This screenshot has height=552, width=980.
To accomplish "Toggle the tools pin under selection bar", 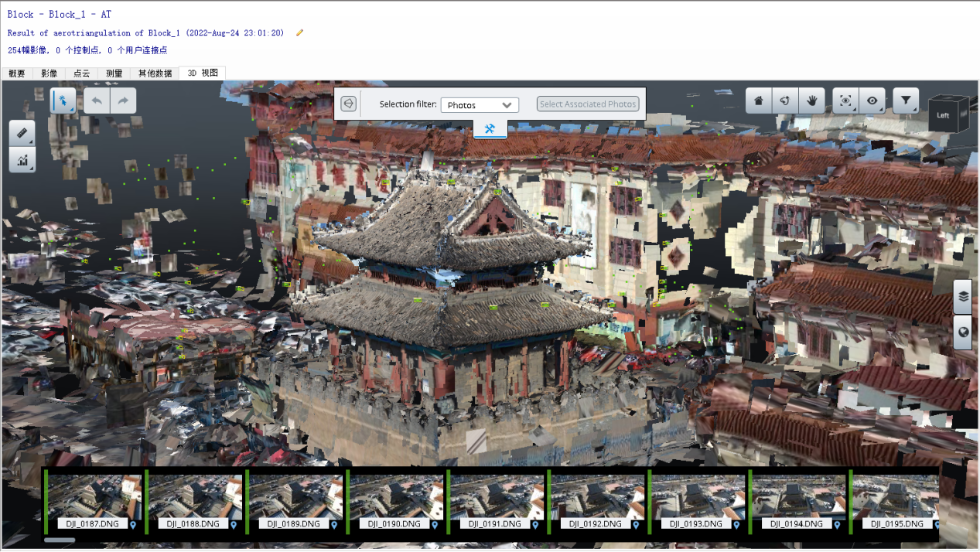I will [x=490, y=129].
